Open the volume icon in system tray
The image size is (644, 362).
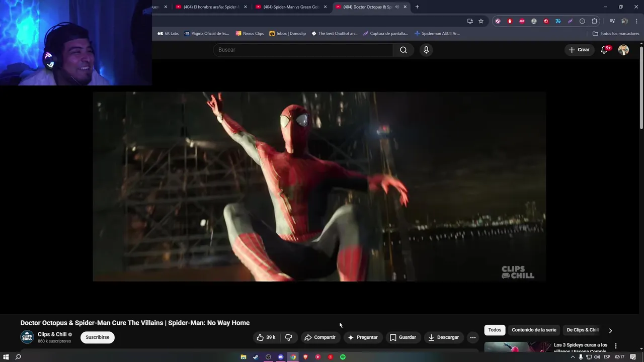(597, 357)
